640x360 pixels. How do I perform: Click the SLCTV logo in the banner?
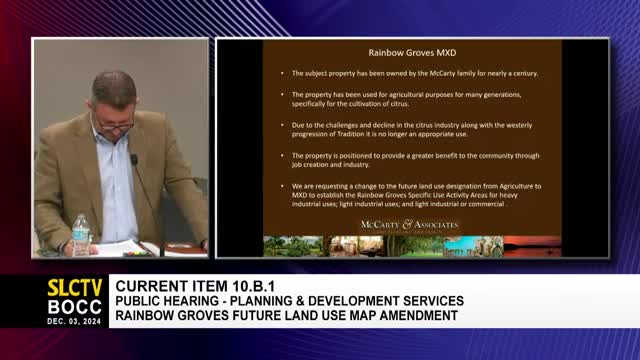[74, 287]
